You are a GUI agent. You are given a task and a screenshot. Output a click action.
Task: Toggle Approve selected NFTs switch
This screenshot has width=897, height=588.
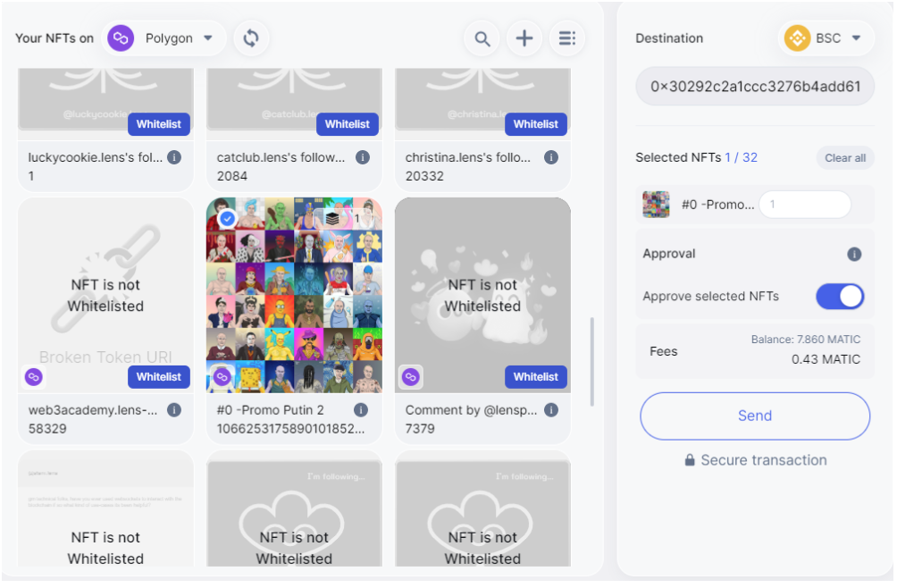[x=840, y=297]
